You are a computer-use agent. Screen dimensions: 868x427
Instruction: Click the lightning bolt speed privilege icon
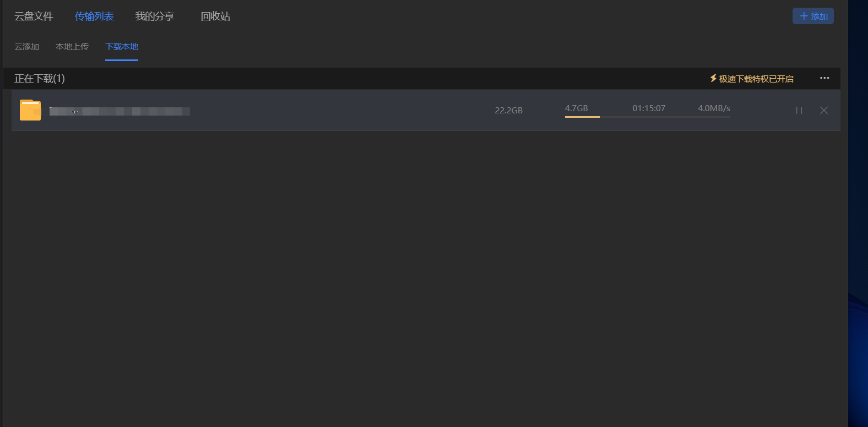[713, 79]
